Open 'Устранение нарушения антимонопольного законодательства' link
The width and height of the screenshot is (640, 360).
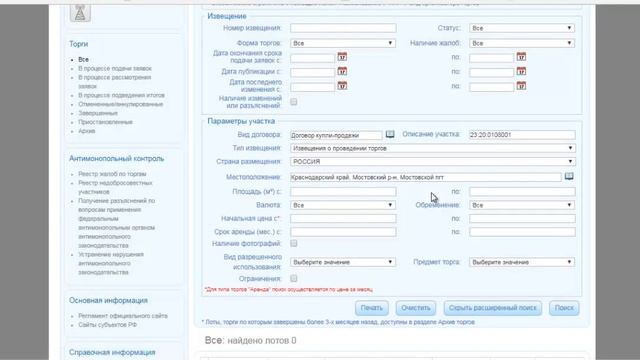111,263
